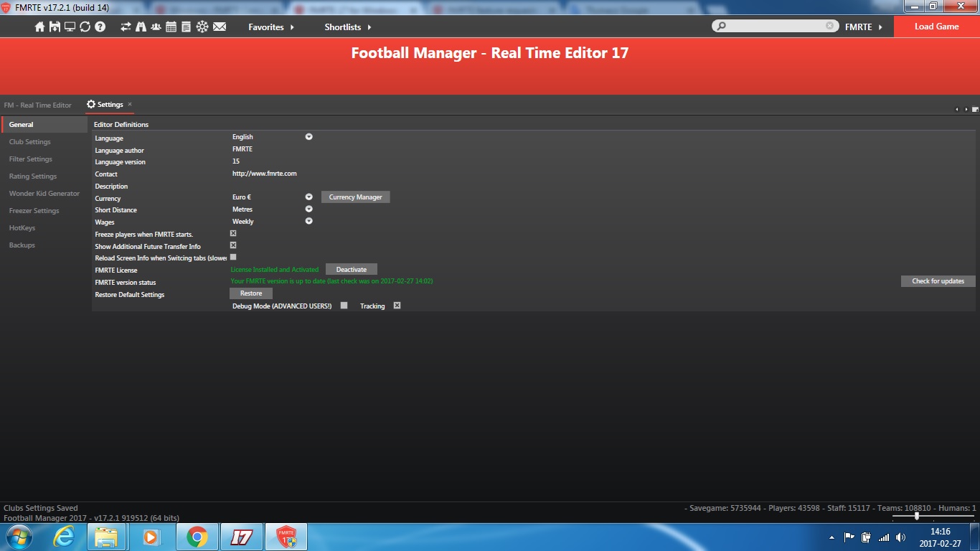Image resolution: width=980 pixels, height=551 pixels.
Task: Click the Restore default settings button
Action: click(251, 293)
